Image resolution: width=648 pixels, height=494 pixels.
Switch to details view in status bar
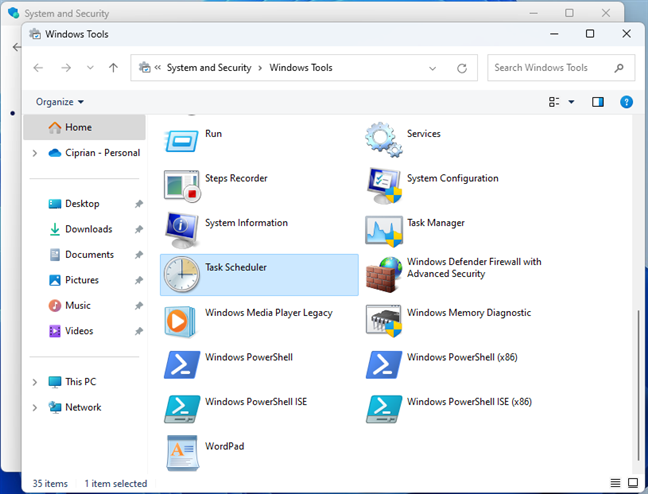(615, 482)
